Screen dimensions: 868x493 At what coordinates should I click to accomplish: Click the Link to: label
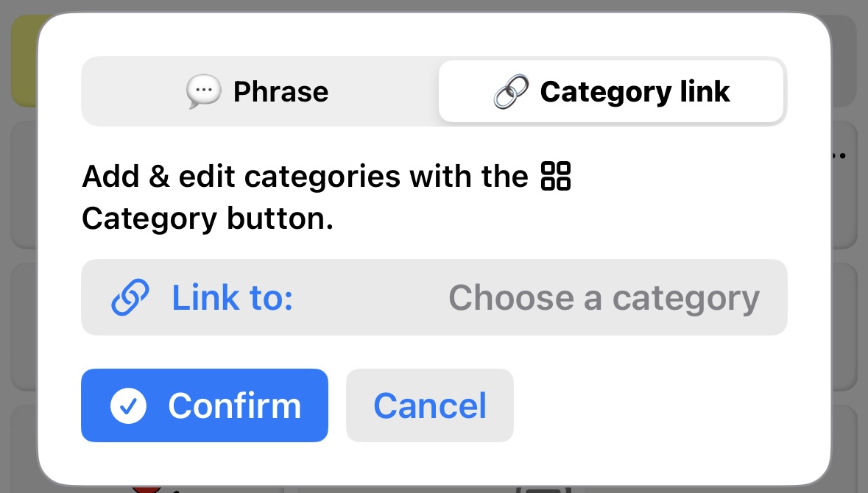tap(232, 298)
